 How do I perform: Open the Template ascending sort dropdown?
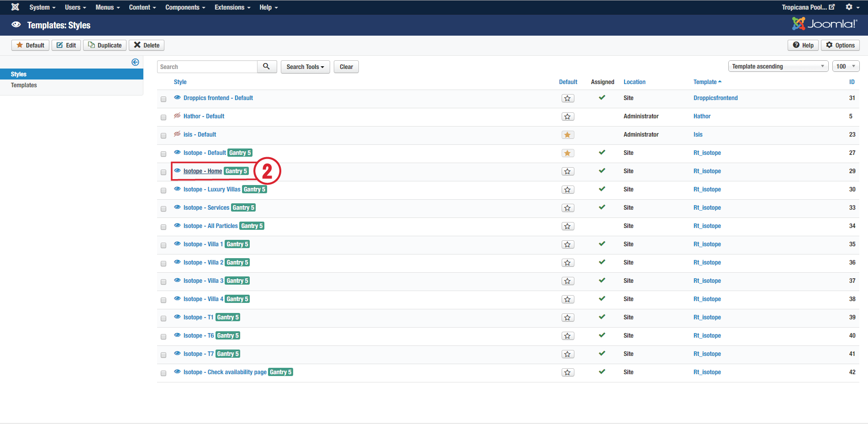pyautogui.click(x=778, y=66)
